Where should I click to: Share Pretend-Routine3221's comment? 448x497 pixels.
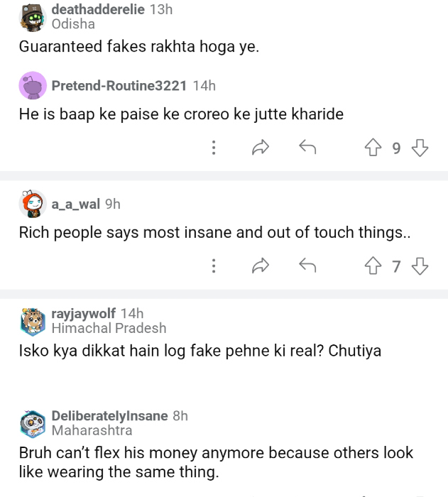pos(261,148)
